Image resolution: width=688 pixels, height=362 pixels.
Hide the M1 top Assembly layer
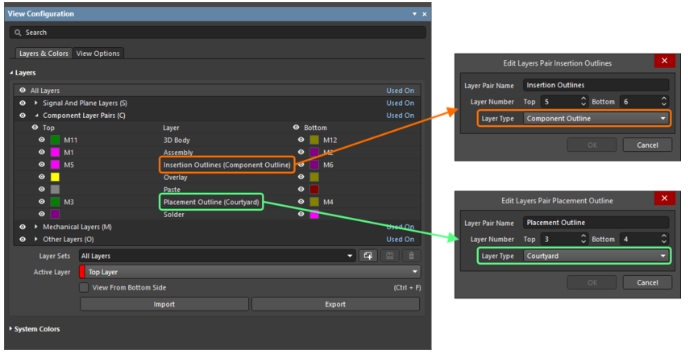pyautogui.click(x=42, y=152)
